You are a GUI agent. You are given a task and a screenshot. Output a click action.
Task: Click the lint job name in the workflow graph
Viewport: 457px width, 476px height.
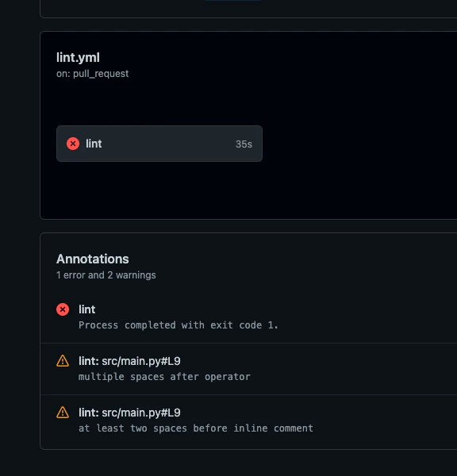click(x=94, y=144)
